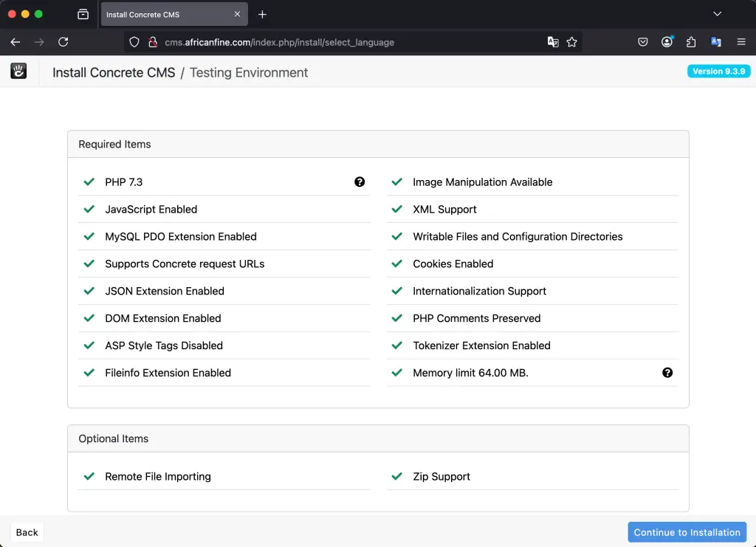Click the translate page icon in address bar
756x547 pixels.
[x=553, y=42]
